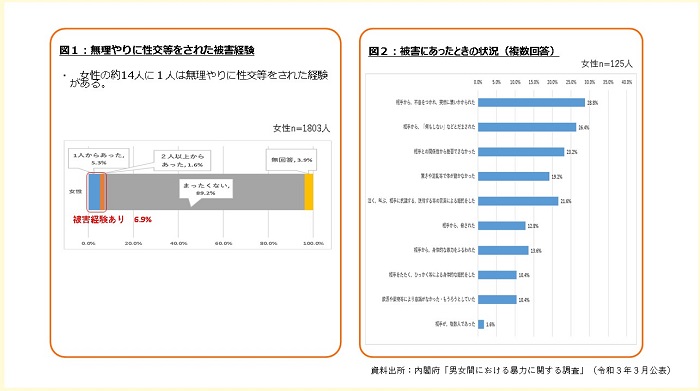Click the '23.2%' value label

click(571, 152)
